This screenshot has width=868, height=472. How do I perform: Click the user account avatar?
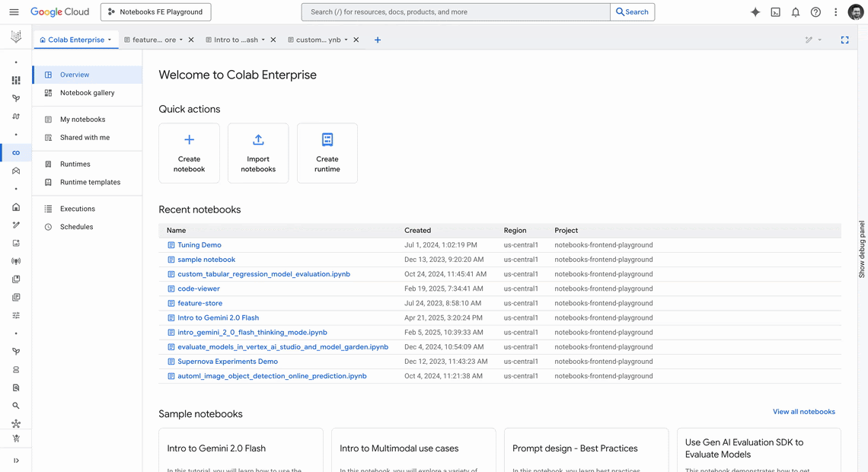(x=855, y=11)
